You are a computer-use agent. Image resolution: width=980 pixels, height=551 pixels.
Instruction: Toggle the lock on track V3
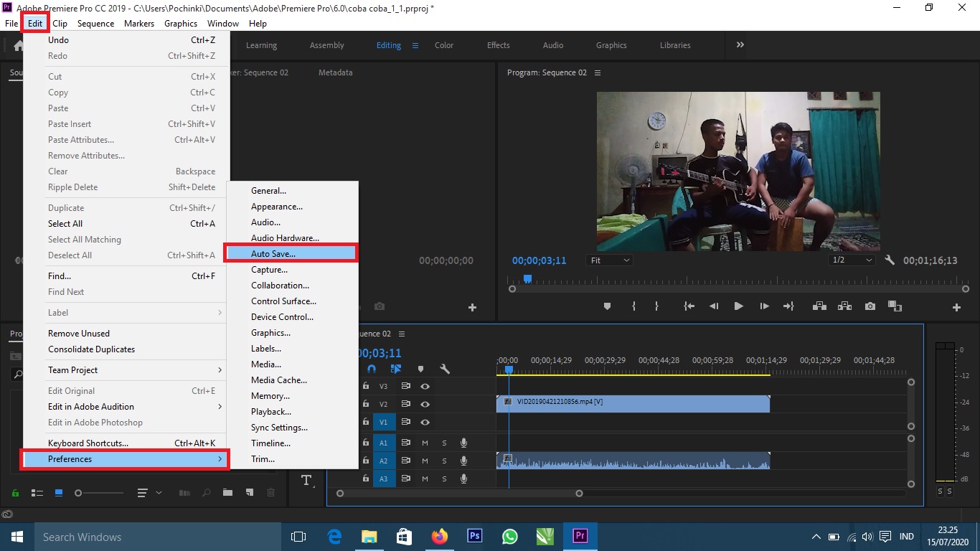[366, 386]
